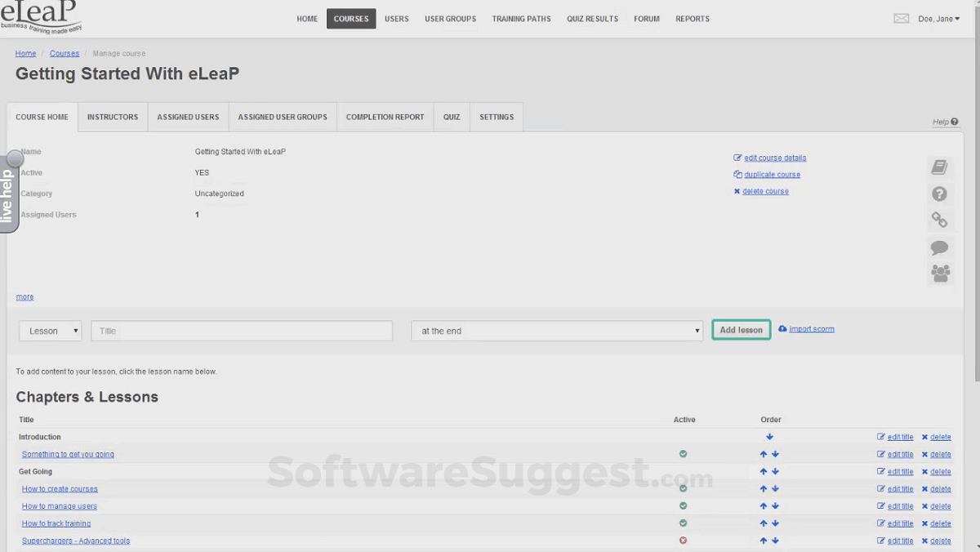This screenshot has width=980, height=552.
Task: Click inside the lesson Title input field
Action: click(241, 331)
